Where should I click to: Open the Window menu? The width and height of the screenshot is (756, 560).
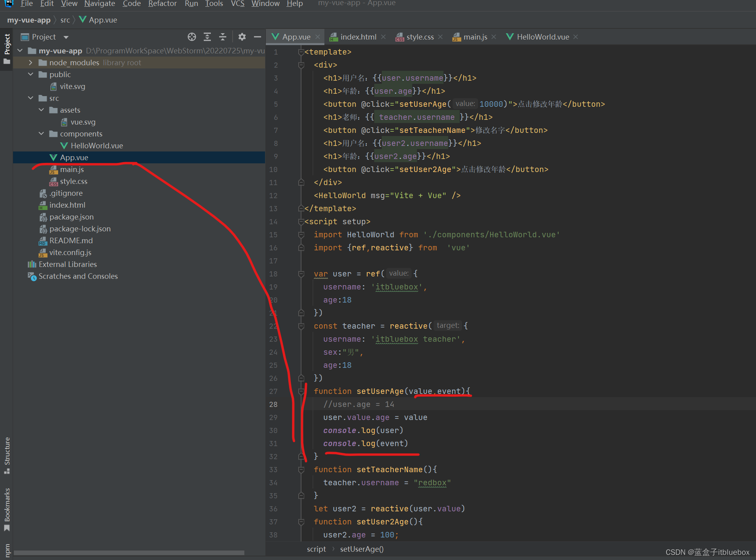(265, 4)
